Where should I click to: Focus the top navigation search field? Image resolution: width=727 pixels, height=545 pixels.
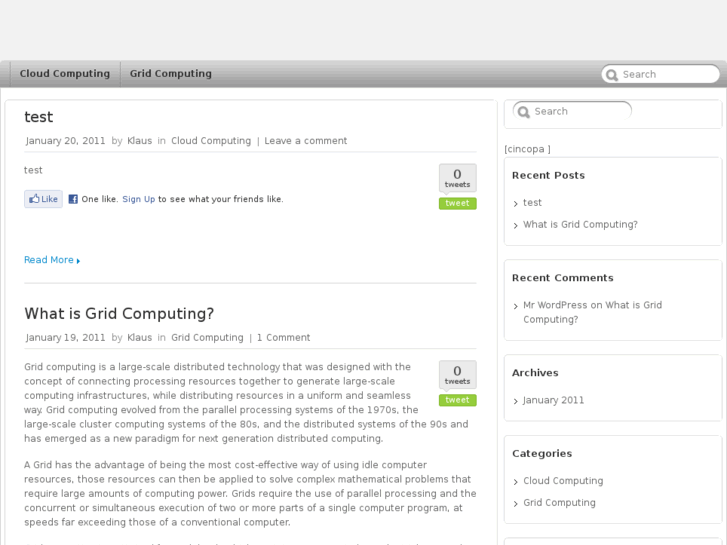667,74
